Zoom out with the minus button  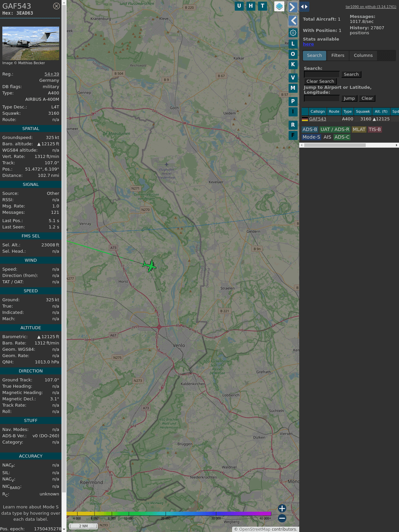click(x=282, y=518)
